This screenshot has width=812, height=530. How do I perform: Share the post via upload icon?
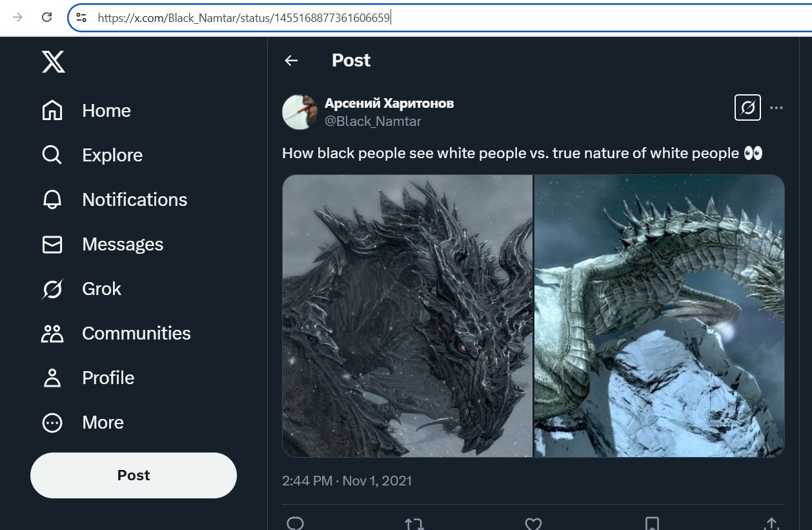coord(771,523)
